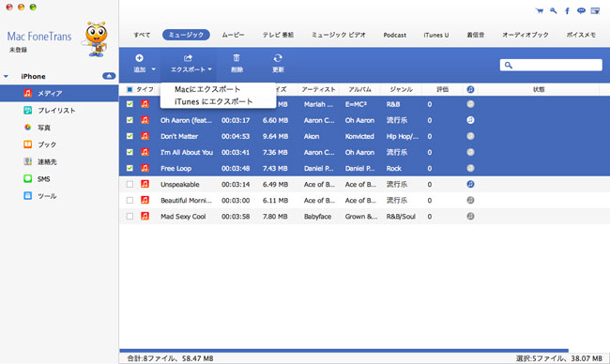The width and height of the screenshot is (610, 364).
Task: Switch to the ボイスメモ tab
Action: click(581, 35)
